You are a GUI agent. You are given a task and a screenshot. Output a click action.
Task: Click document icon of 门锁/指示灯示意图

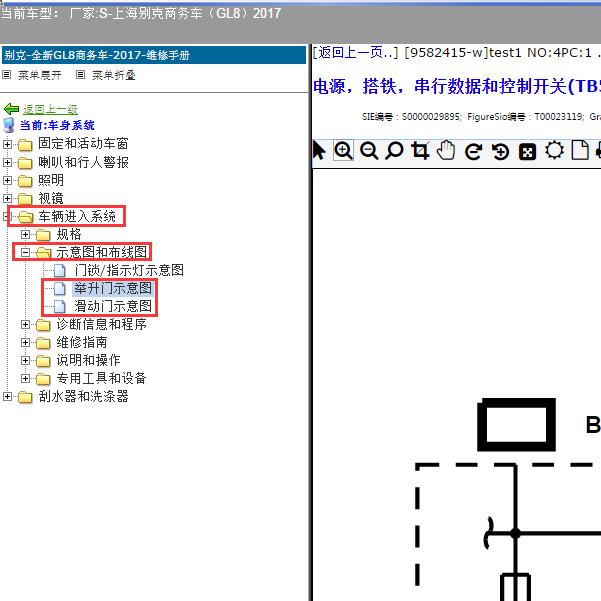(x=60, y=270)
